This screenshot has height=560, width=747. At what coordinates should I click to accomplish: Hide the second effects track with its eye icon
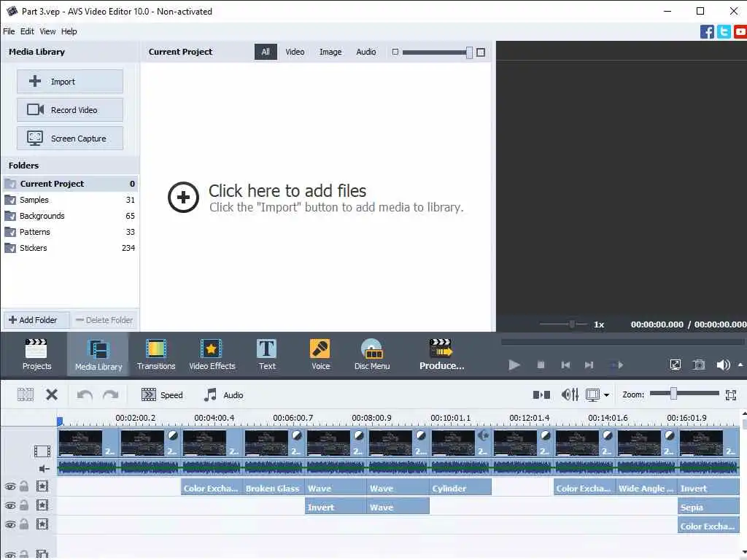pos(10,506)
